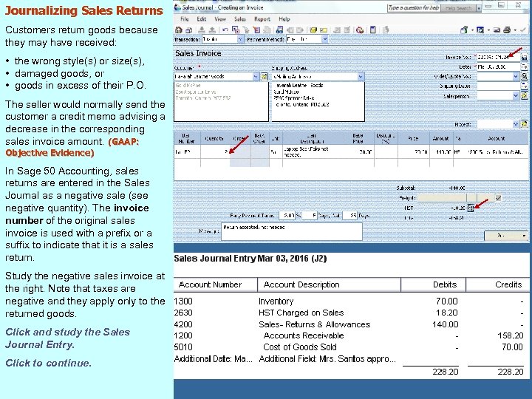Click the email envelope icon near printer

497,30
